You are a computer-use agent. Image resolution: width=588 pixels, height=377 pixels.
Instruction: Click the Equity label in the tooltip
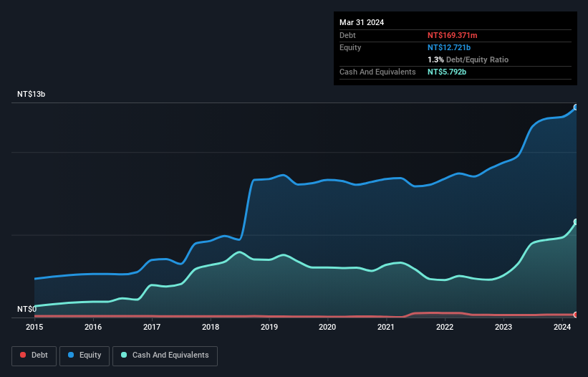[350, 47]
